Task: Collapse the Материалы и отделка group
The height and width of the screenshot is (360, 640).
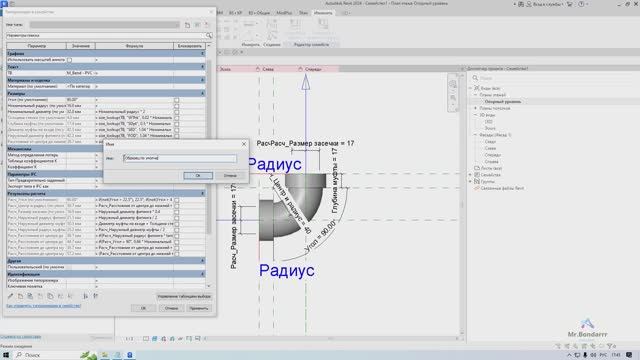Action: 202,80
